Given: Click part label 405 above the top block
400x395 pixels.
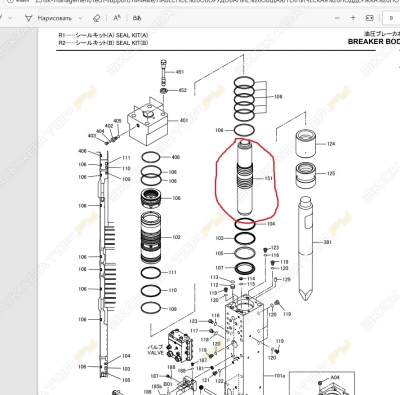Looking at the screenshot, I should pyautogui.click(x=118, y=121).
